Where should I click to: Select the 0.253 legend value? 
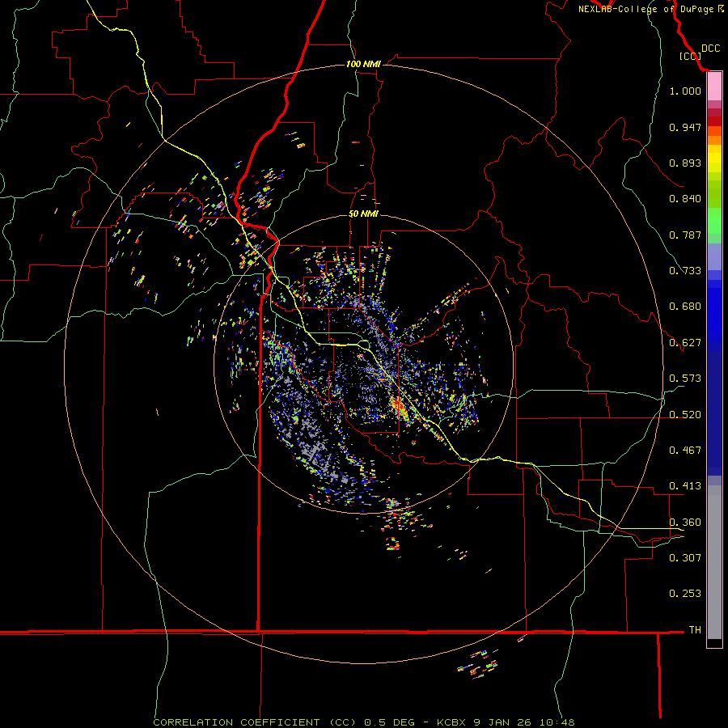(x=685, y=594)
